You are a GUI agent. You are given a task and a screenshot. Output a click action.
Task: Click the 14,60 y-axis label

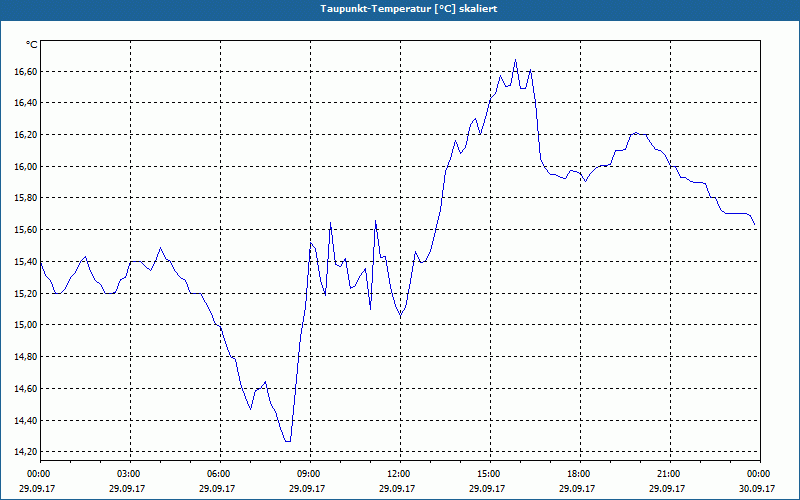pos(26,389)
